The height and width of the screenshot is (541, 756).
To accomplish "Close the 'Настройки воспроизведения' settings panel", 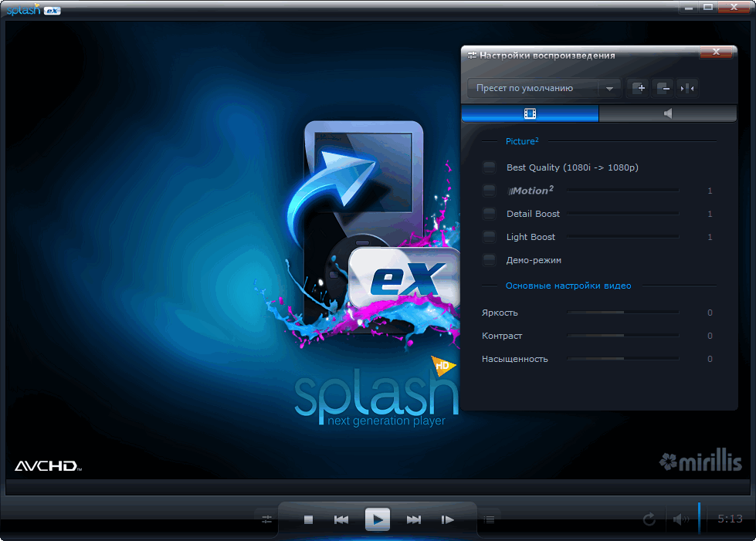I will point(716,52).
